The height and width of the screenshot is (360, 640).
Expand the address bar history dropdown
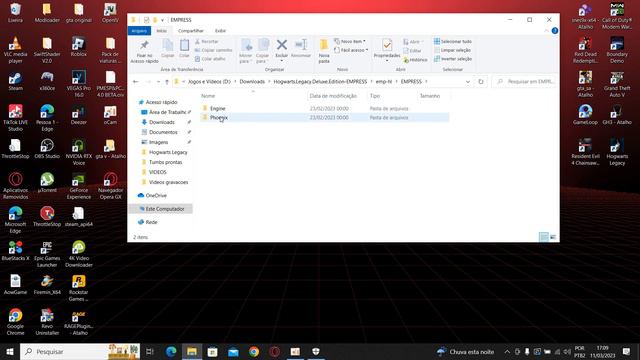coord(468,82)
